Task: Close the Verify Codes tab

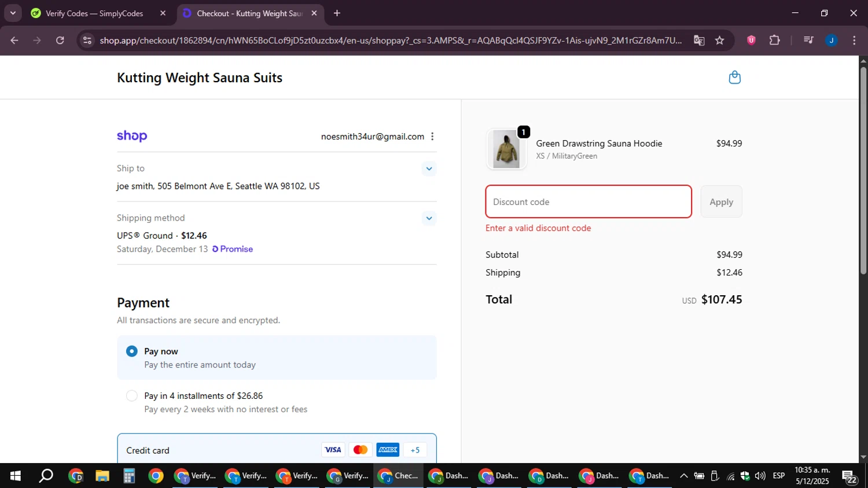Action: pyautogui.click(x=163, y=13)
